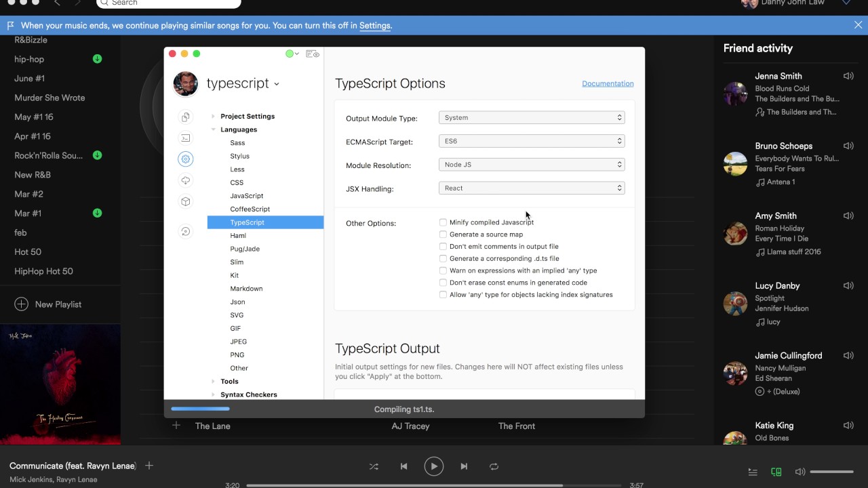The width and height of the screenshot is (868, 488).
Task: Select the gear settings icon in CodeKit sidebar
Action: 185,159
